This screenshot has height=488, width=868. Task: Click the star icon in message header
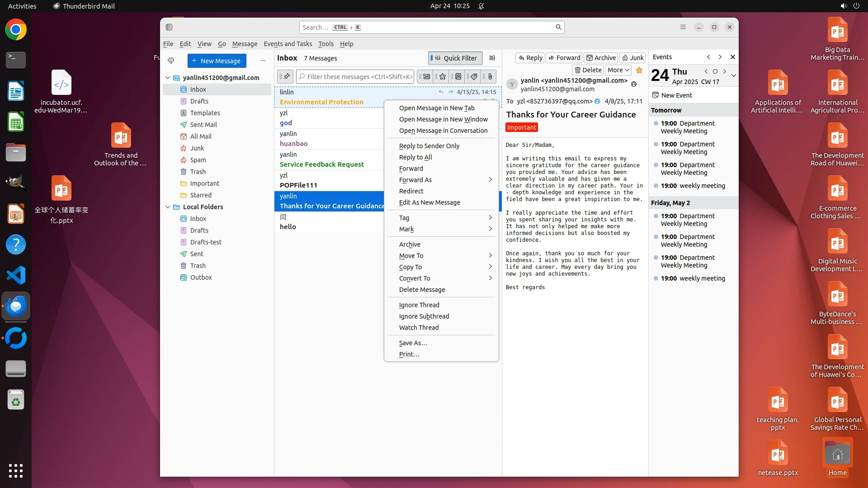pyautogui.click(x=639, y=70)
